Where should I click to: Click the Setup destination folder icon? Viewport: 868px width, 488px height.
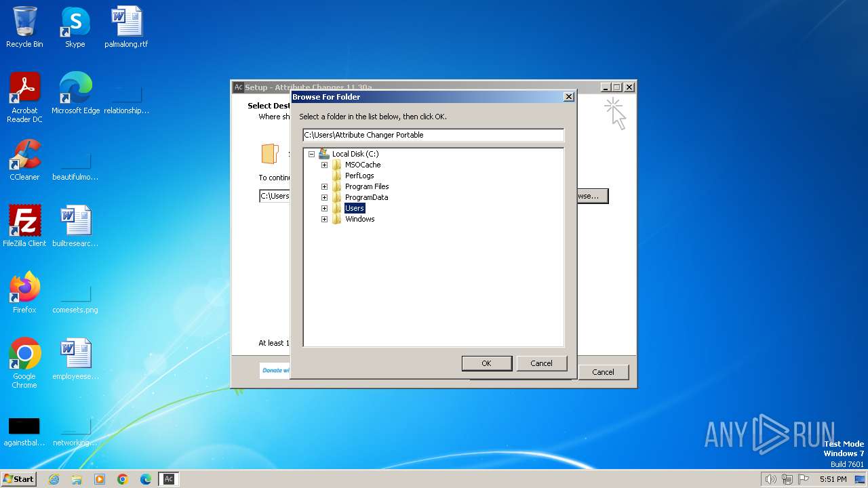pyautogui.click(x=270, y=154)
